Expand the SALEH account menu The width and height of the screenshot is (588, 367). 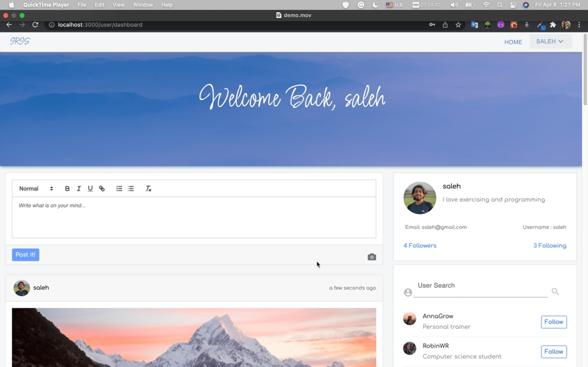click(x=550, y=42)
